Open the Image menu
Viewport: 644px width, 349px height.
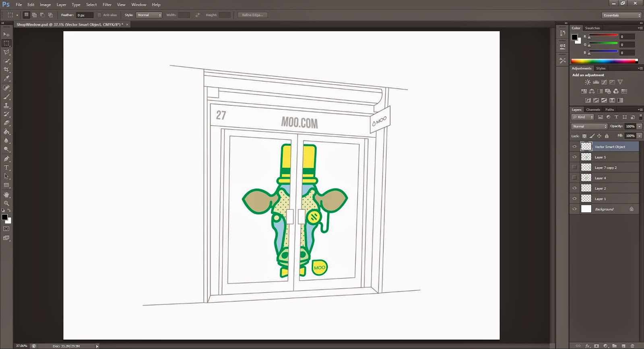45,4
